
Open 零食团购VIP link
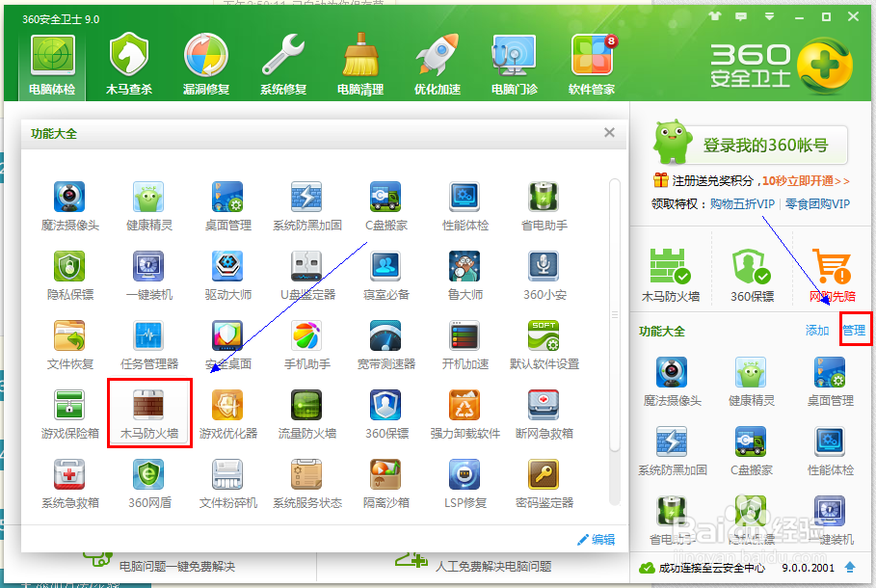tap(817, 204)
